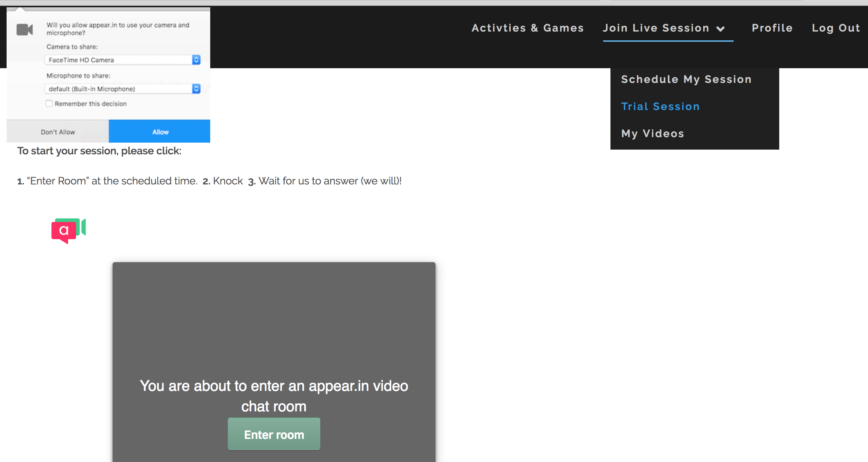The width and height of the screenshot is (868, 462).
Task: Click the camera icon in permission popup
Action: point(25,29)
